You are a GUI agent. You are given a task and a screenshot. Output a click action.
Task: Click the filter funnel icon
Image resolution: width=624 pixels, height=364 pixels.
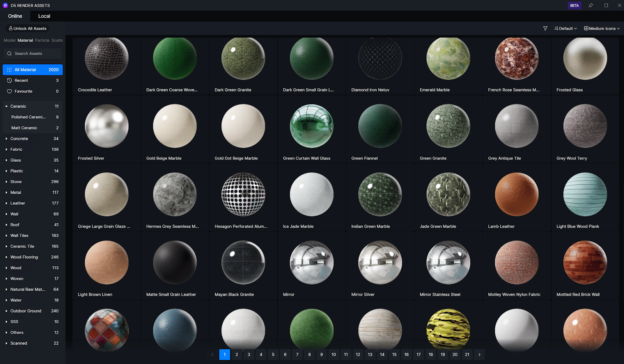(545, 28)
